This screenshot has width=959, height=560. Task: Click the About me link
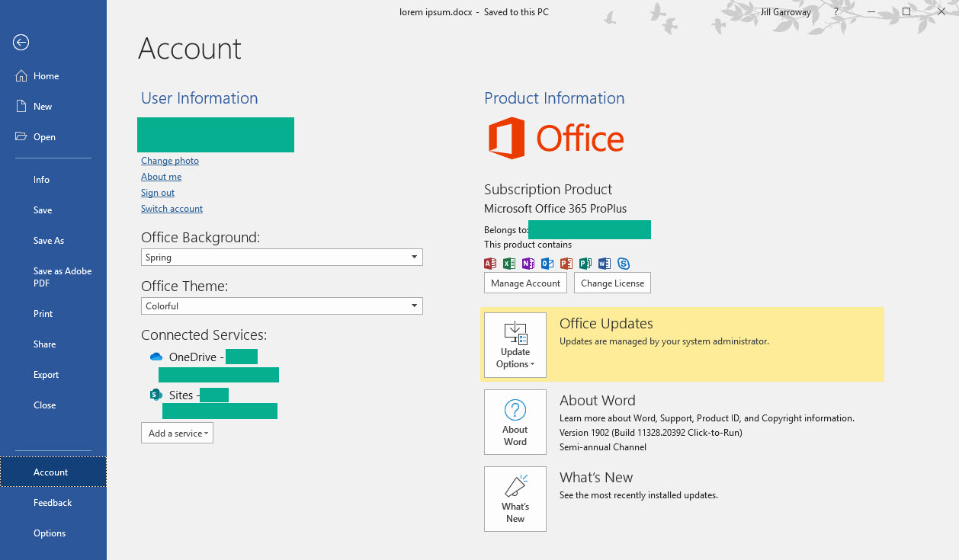[x=161, y=177]
